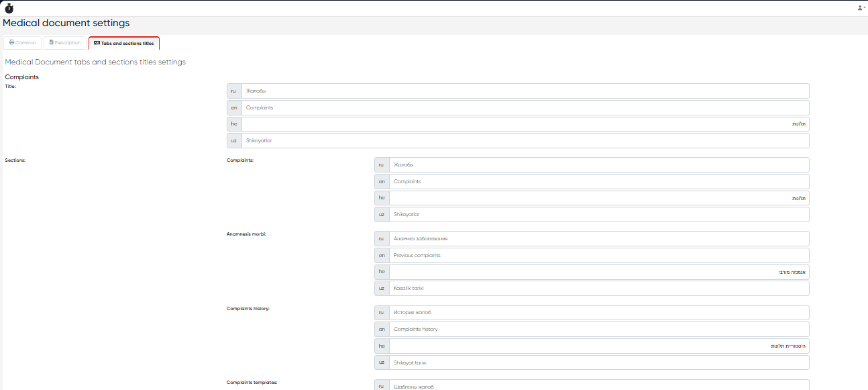Click the printer icon on Common tab
The width and height of the screenshot is (868, 390).
point(12,42)
